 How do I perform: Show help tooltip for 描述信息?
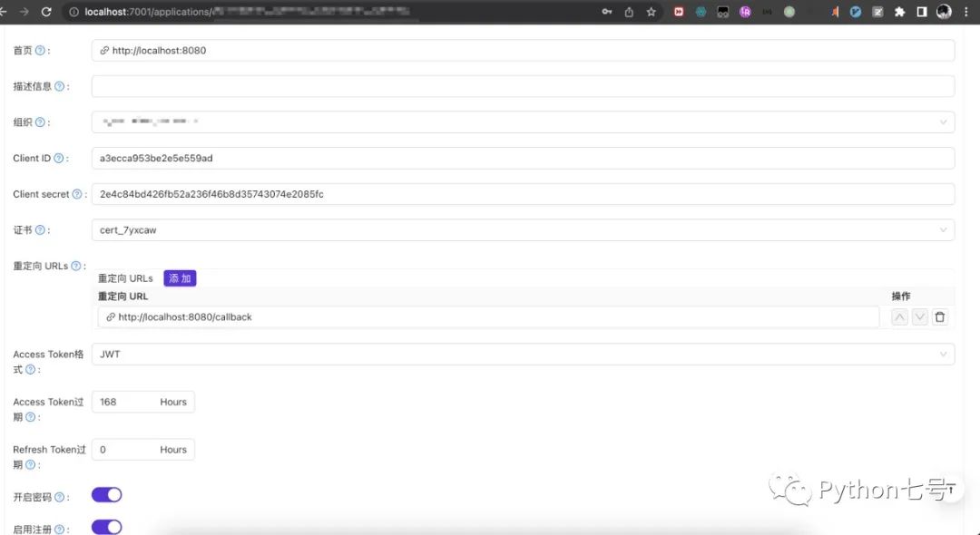[59, 86]
